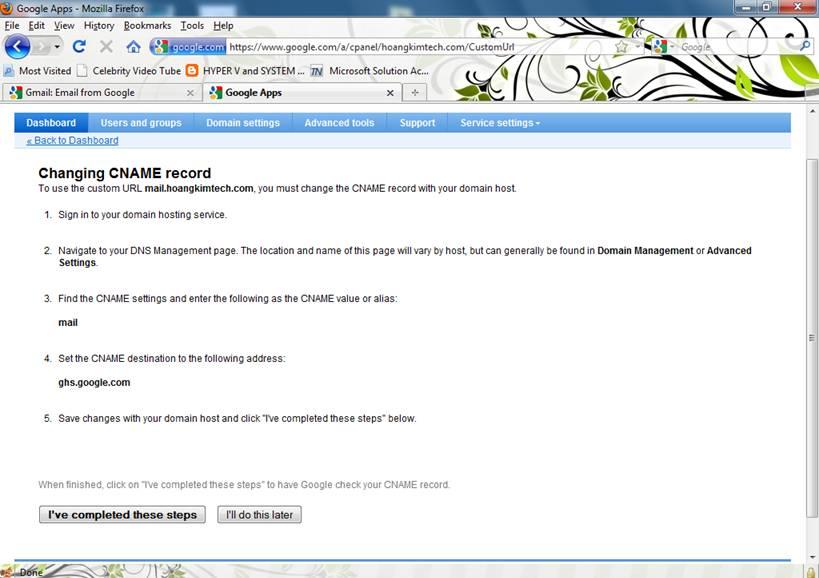
Task: Click the scrollbar down arrow
Action: (x=812, y=558)
